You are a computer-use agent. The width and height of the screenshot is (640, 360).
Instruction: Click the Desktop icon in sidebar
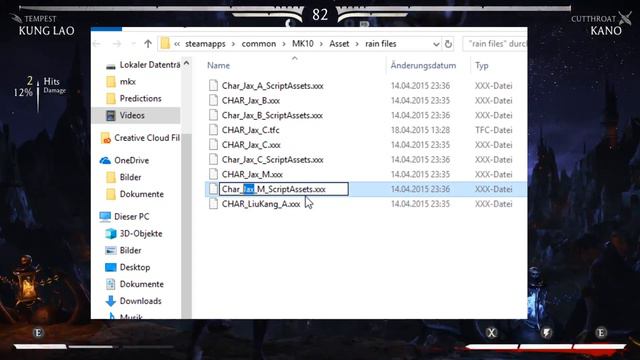[x=111, y=267]
